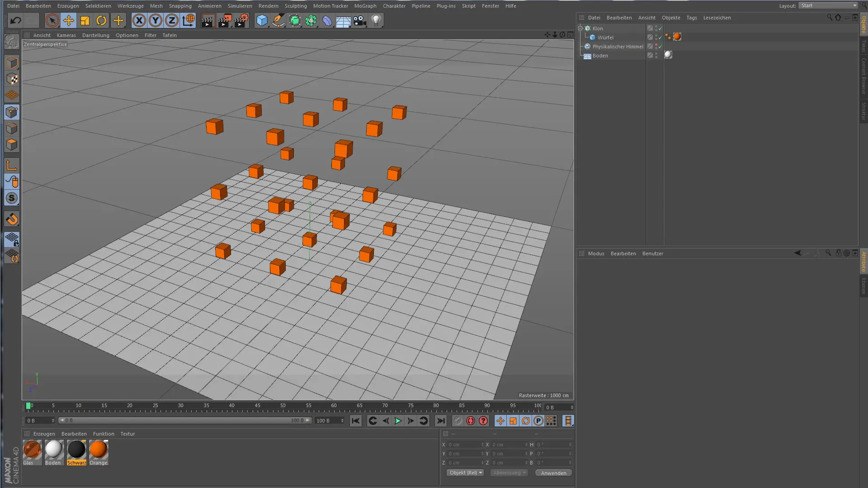The image size is (868, 488).
Task: Open Render Settings icon
Action: pos(241,20)
